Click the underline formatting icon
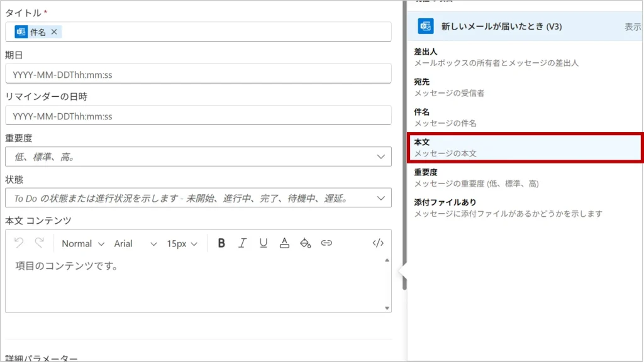 point(263,243)
